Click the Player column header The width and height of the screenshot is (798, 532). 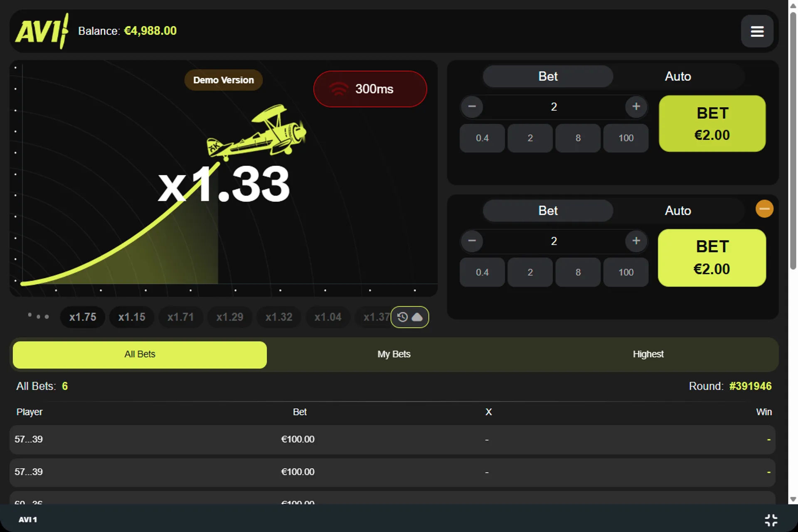tap(30, 412)
